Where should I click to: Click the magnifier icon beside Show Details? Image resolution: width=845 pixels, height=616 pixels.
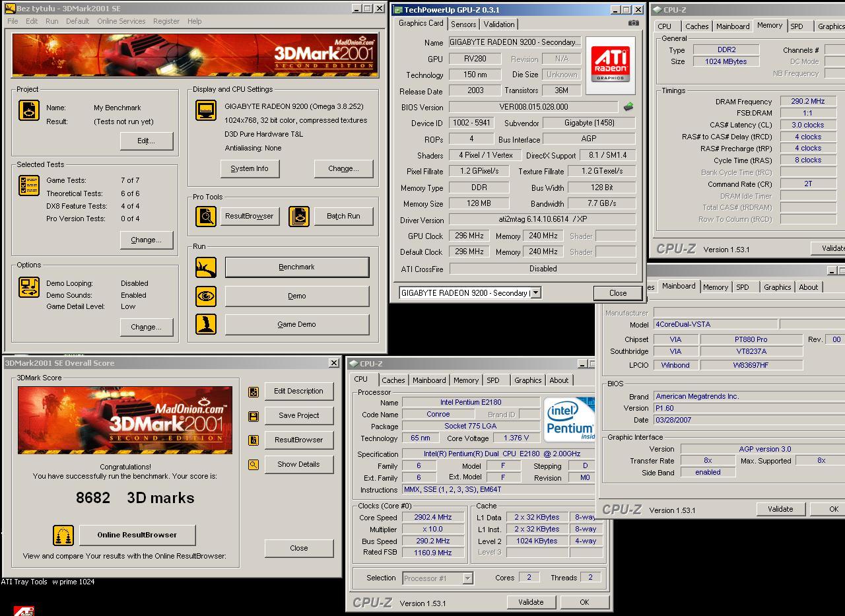click(x=253, y=465)
